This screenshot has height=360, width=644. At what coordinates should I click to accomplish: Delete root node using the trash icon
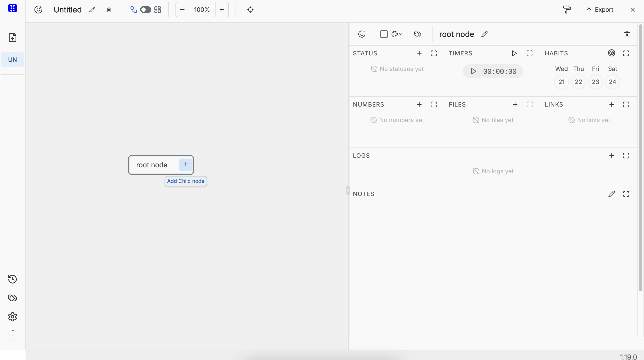[x=627, y=34]
